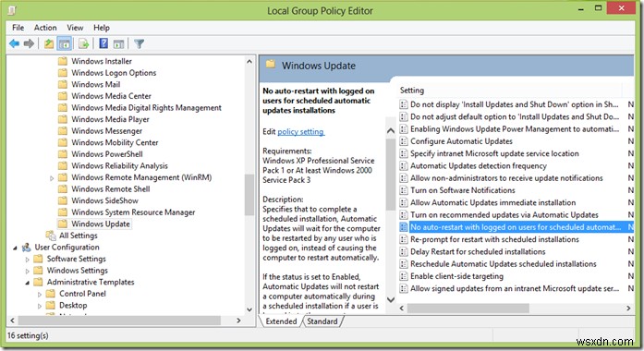
Task: Expand the Control Panel node
Action: click(40, 295)
